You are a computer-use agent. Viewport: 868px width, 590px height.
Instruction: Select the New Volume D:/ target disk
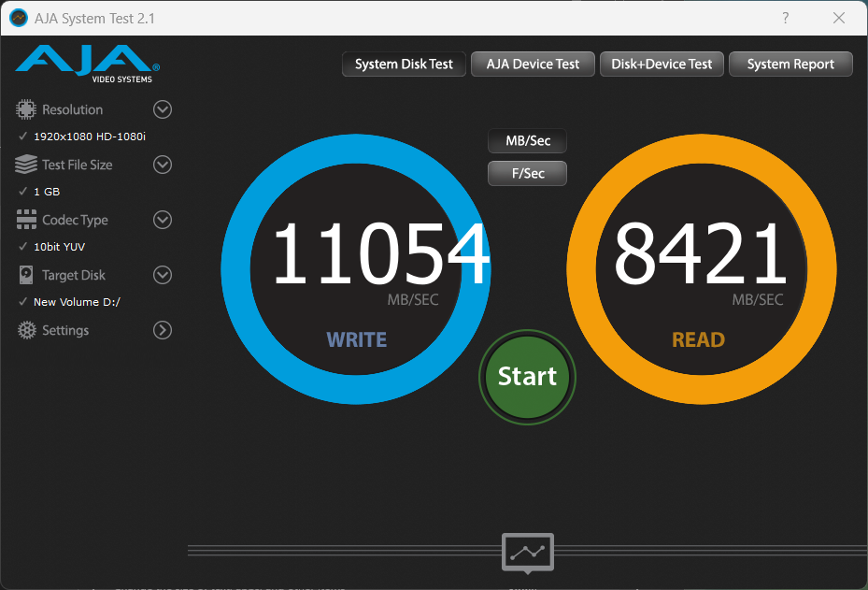[x=77, y=302]
